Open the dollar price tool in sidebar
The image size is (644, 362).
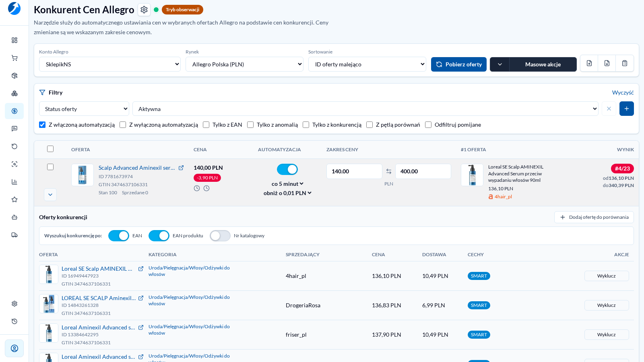click(x=14, y=111)
